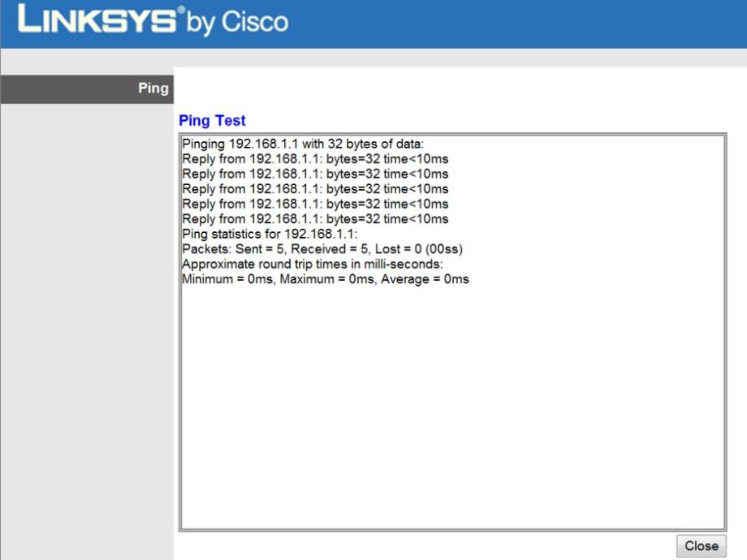Click the fifth Reply from 192.168.1.1 line

pyautogui.click(x=315, y=219)
